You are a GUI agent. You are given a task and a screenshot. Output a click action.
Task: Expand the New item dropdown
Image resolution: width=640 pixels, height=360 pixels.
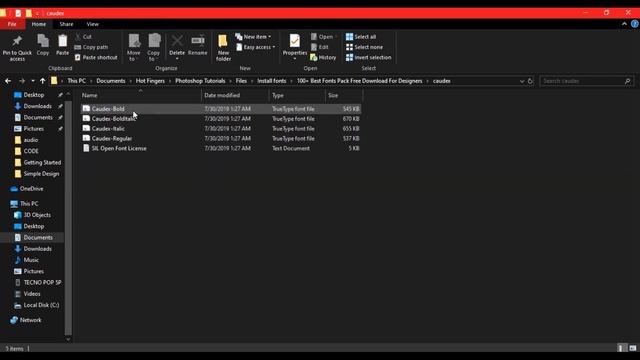tap(253, 37)
